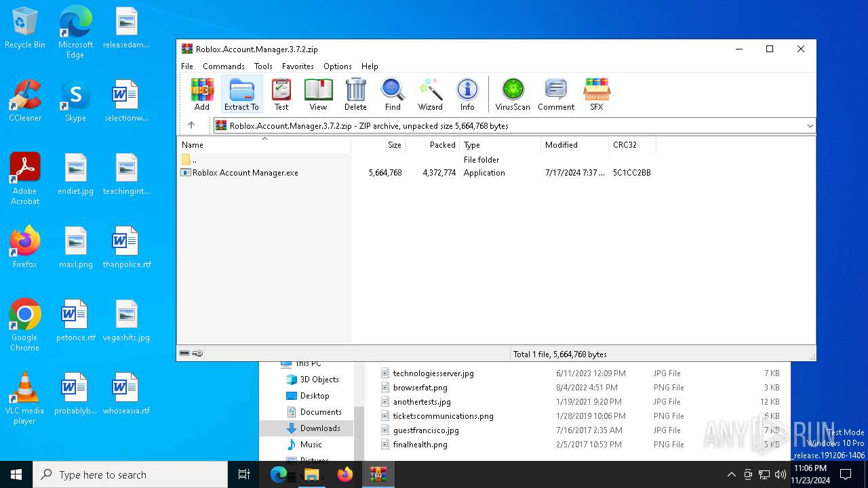Open the notification center

coord(846,474)
